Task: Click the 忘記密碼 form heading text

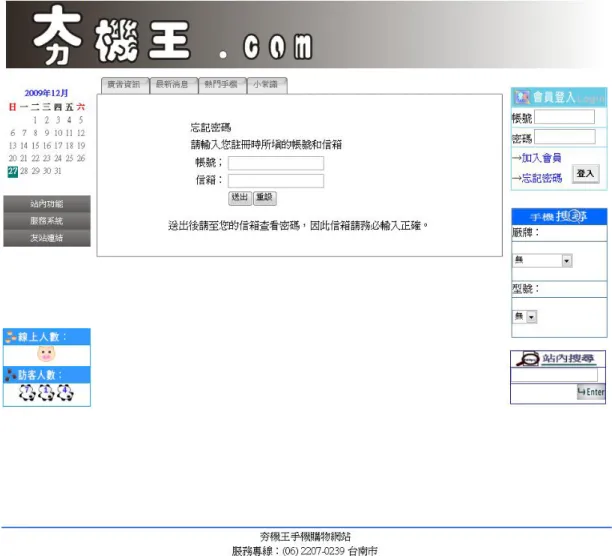Action: [211, 128]
